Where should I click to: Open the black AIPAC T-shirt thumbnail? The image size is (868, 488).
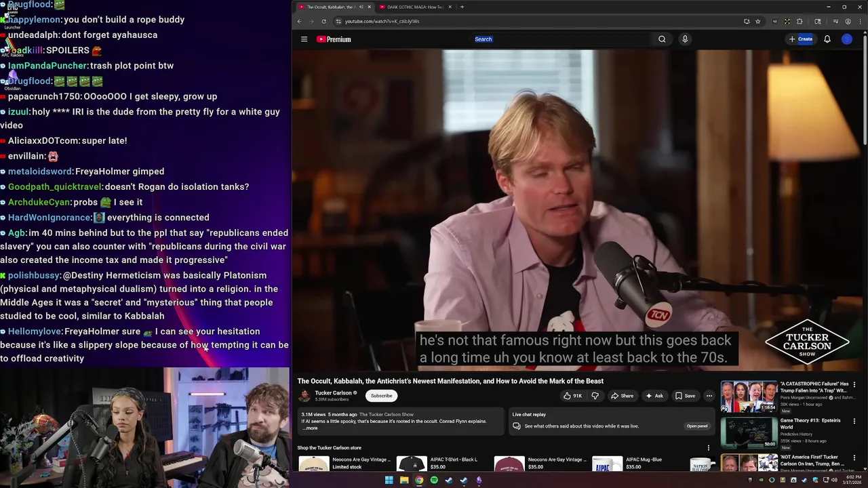pyautogui.click(x=412, y=464)
